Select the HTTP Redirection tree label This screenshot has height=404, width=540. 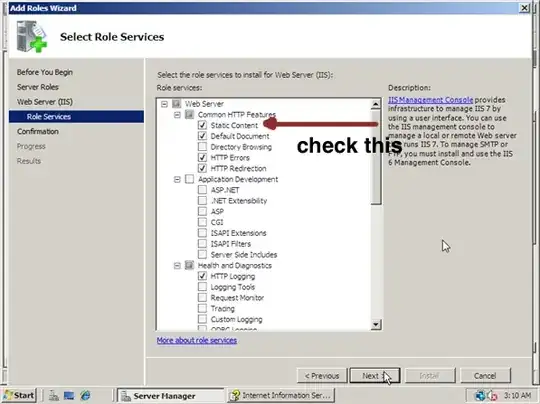tap(238, 168)
